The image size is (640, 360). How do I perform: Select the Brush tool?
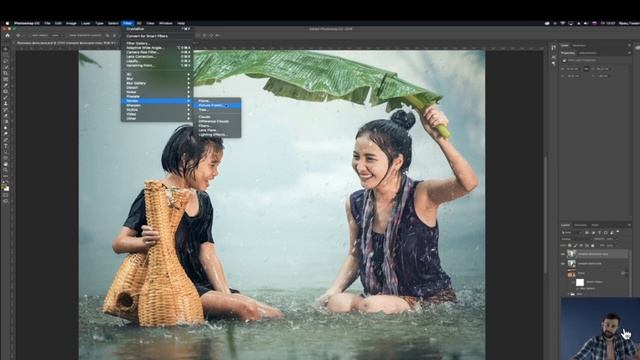coord(6,98)
